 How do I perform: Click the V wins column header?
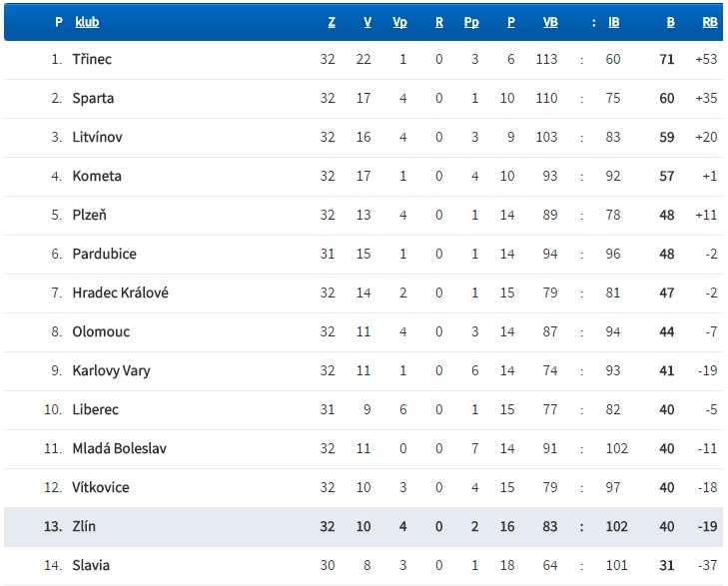pos(367,22)
